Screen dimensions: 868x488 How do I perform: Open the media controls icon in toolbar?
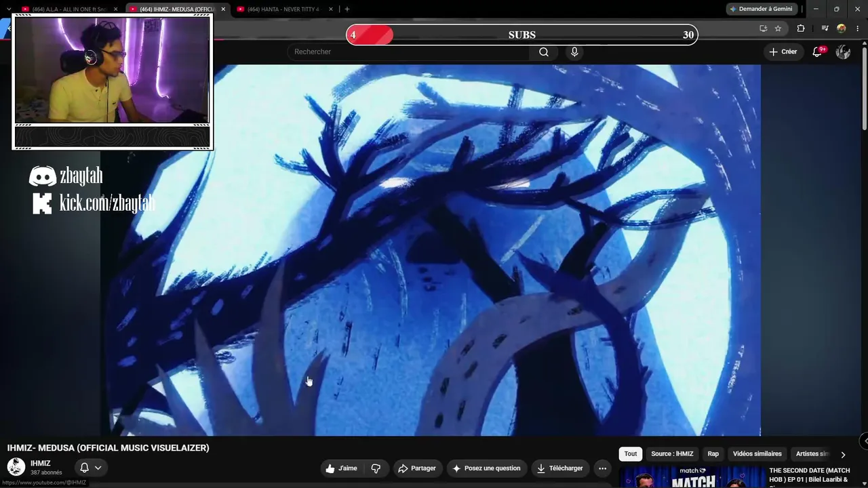[825, 28]
